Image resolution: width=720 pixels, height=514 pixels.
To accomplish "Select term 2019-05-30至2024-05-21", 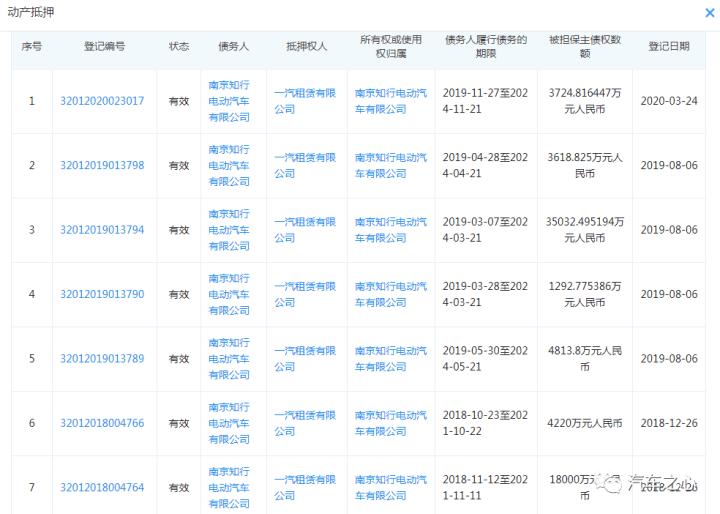I will point(485,358).
